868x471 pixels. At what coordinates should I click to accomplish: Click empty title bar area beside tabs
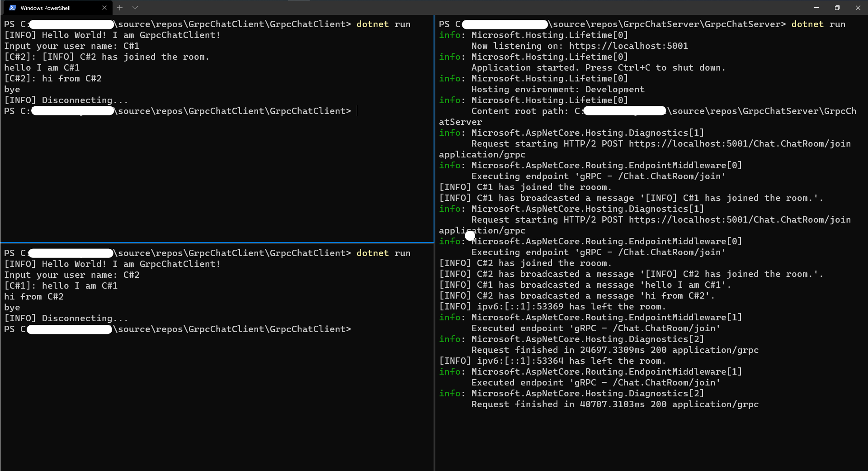(452, 8)
